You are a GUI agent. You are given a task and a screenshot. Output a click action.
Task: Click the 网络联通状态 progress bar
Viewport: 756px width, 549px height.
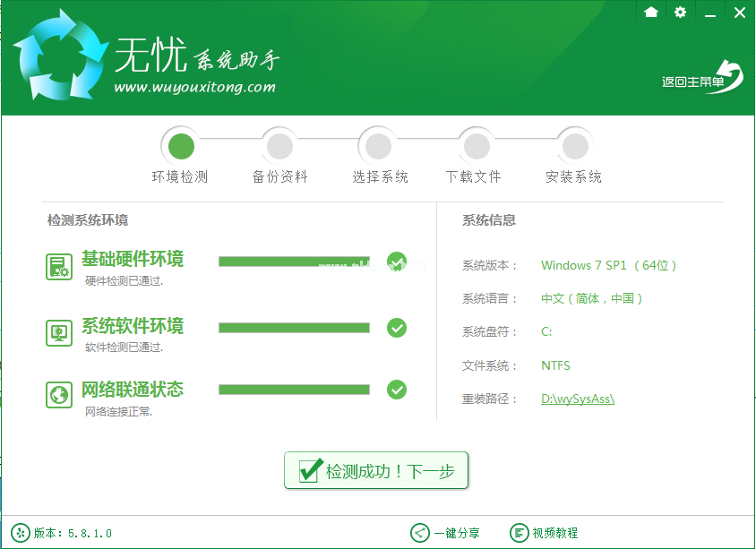point(296,390)
